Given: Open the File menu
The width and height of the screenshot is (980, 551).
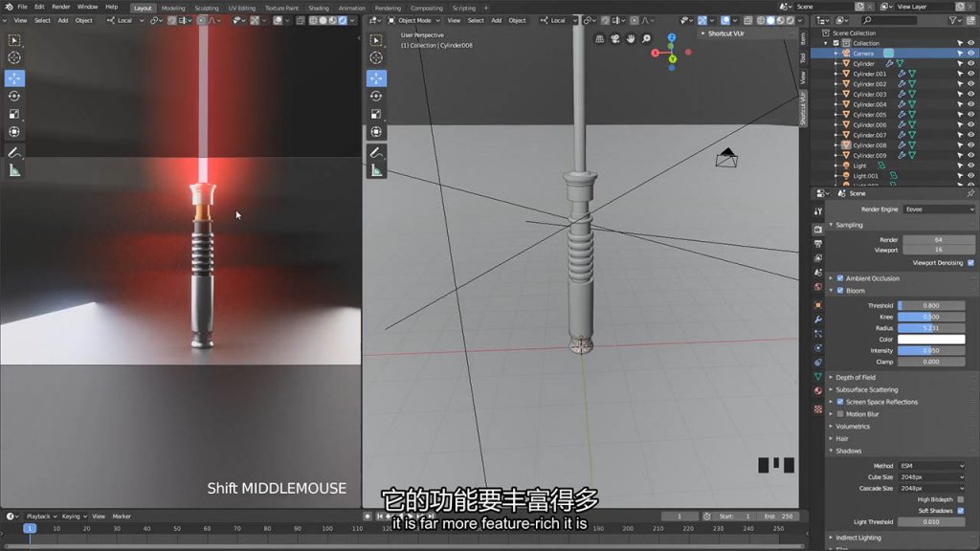Looking at the screenshot, I should click(23, 7).
